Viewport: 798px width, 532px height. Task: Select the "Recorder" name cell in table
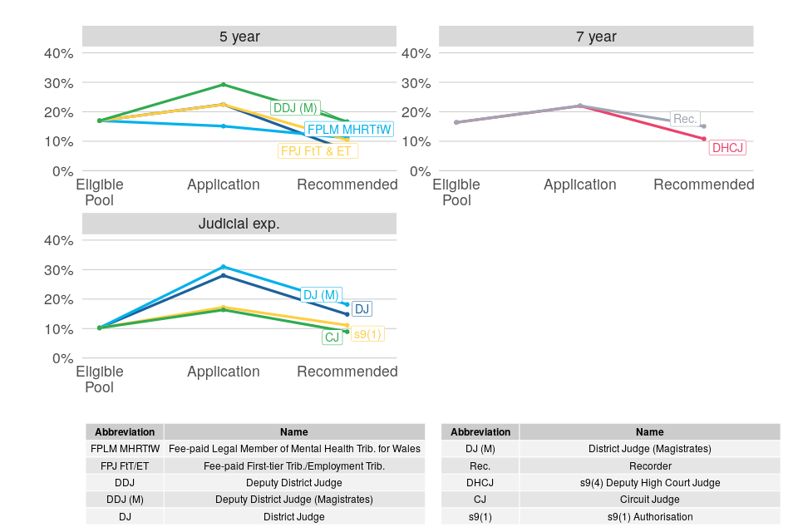pos(649,466)
